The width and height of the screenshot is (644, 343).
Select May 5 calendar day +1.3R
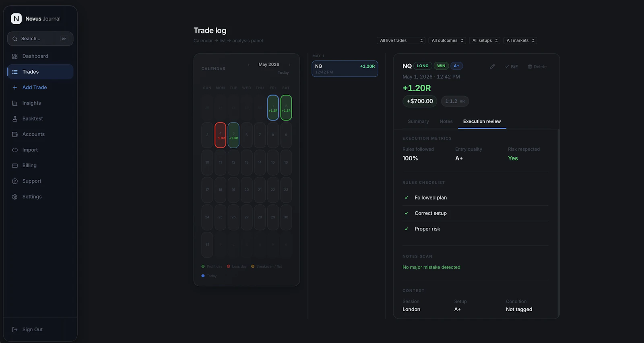coord(233,135)
